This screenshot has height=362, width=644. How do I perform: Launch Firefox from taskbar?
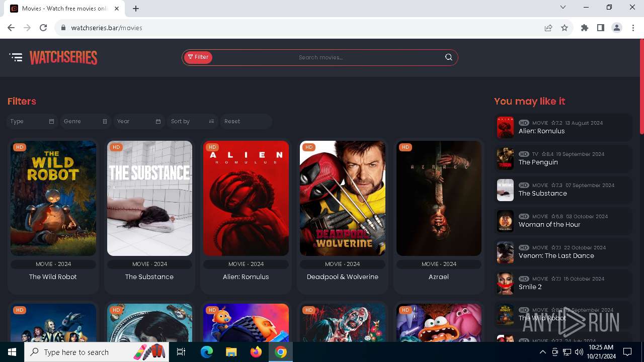tap(256, 352)
